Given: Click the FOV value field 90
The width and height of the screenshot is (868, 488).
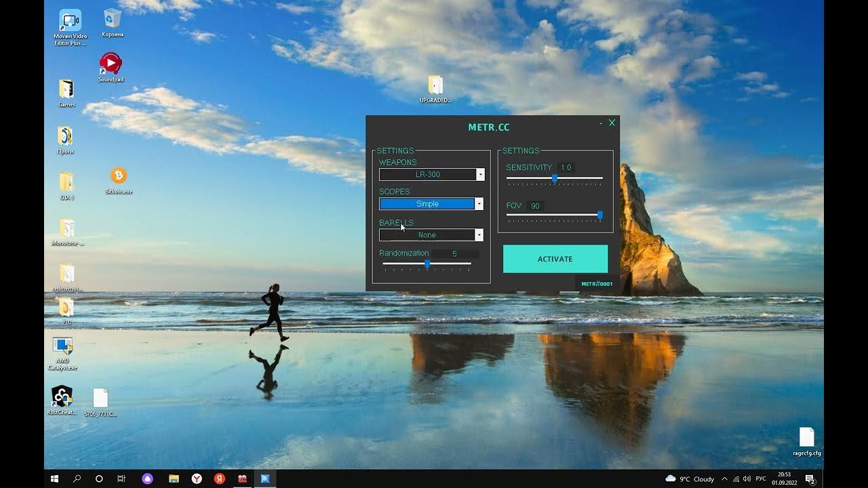Looking at the screenshot, I should click(535, 206).
